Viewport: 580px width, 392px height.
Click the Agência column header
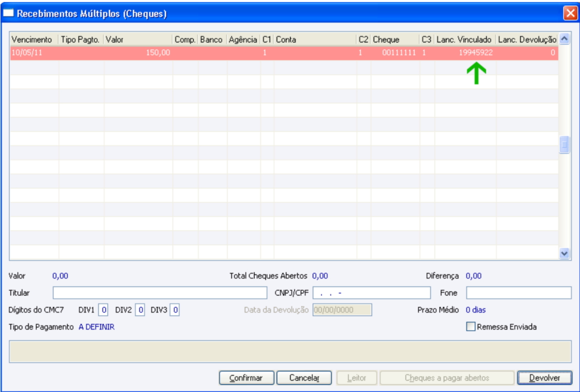click(244, 39)
